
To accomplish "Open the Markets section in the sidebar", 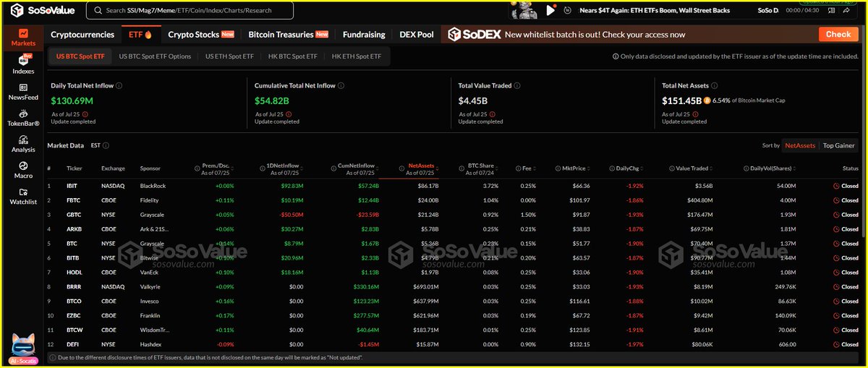I will click(x=23, y=38).
